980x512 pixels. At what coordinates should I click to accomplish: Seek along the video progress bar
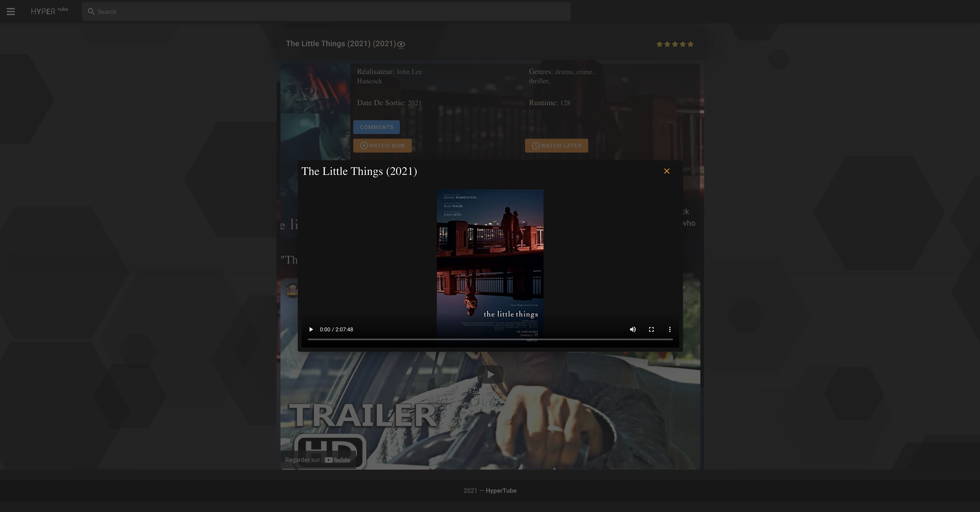490,339
